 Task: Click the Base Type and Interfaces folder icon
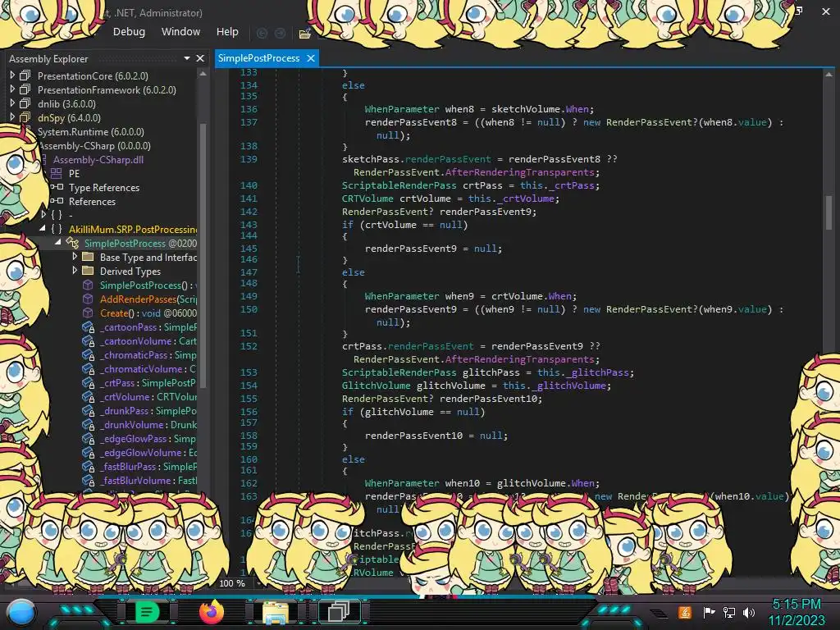coord(88,257)
